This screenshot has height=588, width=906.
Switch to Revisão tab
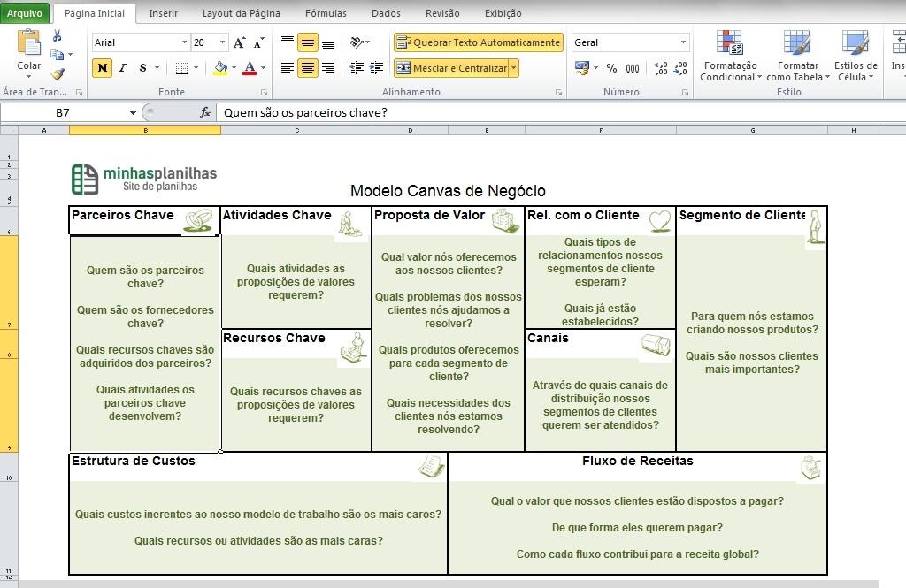[x=442, y=12]
